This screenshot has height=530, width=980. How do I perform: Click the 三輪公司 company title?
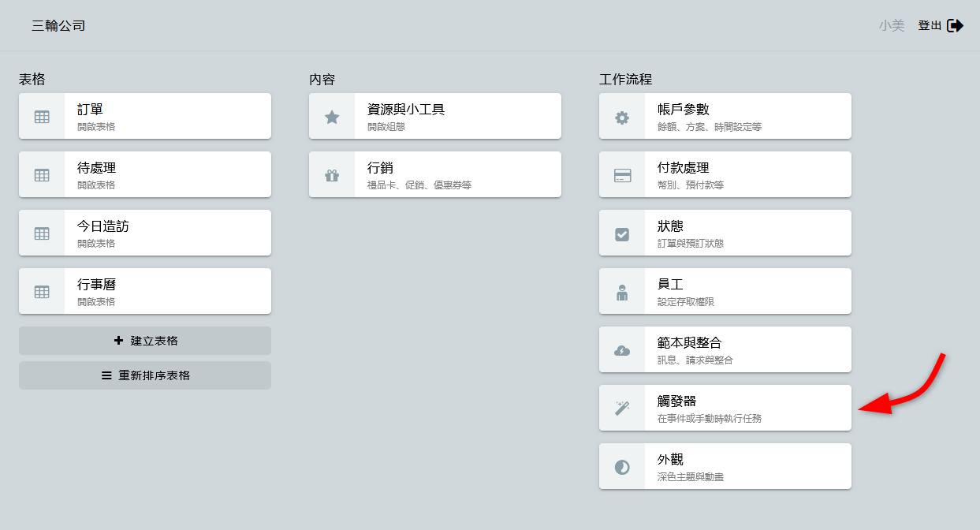[x=58, y=26]
